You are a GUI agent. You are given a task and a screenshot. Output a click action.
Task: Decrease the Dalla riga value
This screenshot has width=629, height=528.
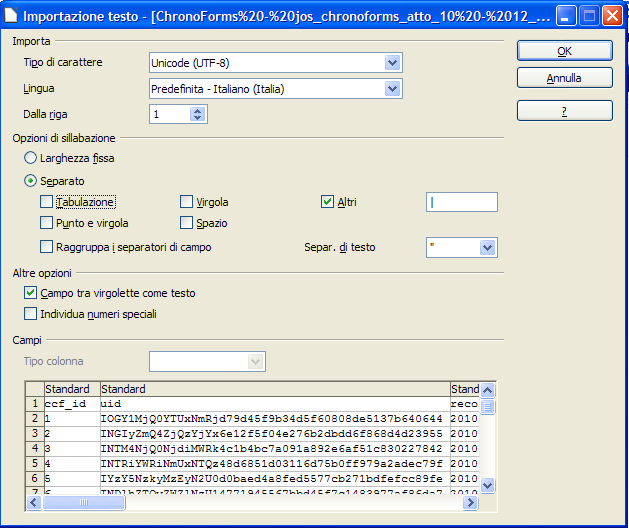197,118
